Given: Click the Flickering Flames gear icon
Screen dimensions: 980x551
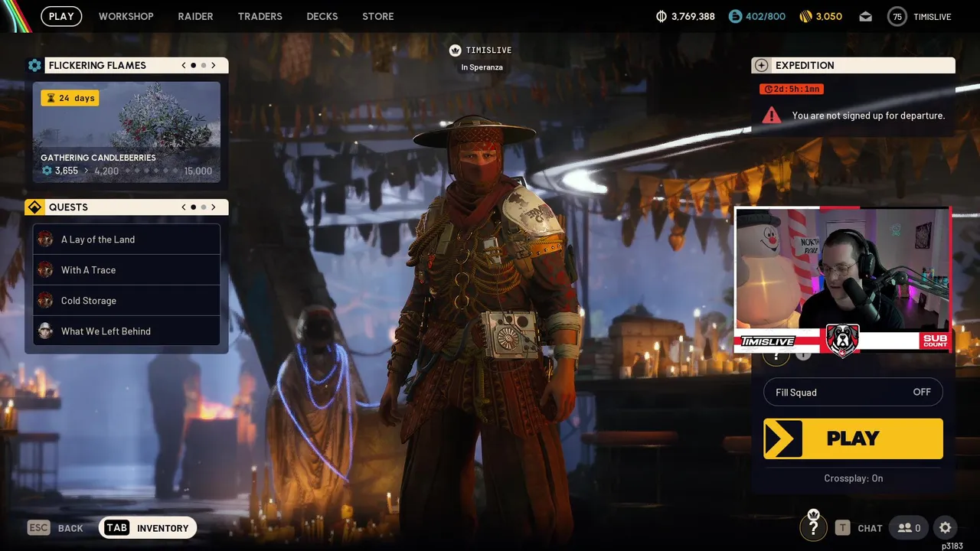Looking at the screenshot, I should pyautogui.click(x=34, y=65).
